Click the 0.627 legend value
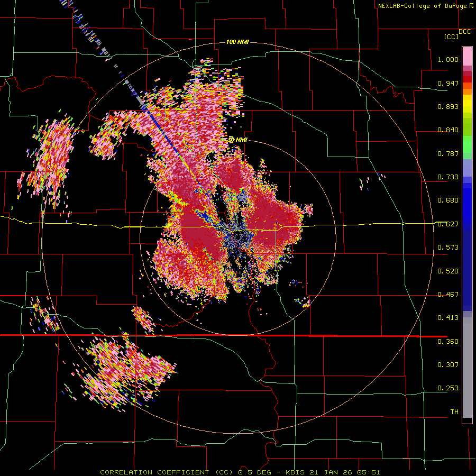This screenshot has height=476, width=476. pyautogui.click(x=448, y=224)
